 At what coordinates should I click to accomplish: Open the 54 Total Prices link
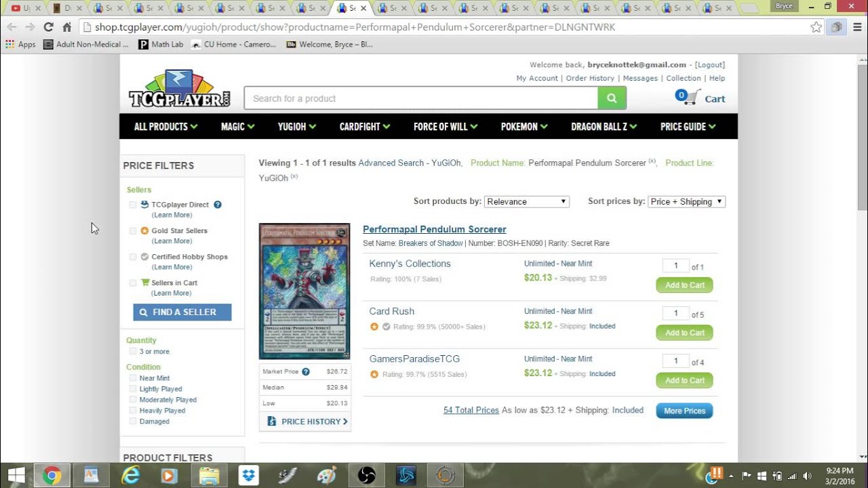[x=471, y=410]
